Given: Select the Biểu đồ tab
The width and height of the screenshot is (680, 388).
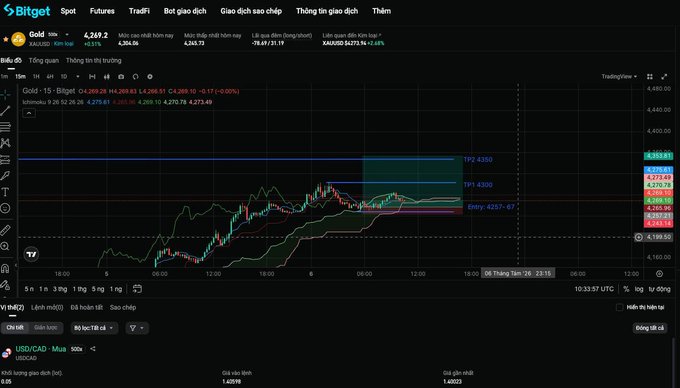Looking at the screenshot, I should coord(11,61).
